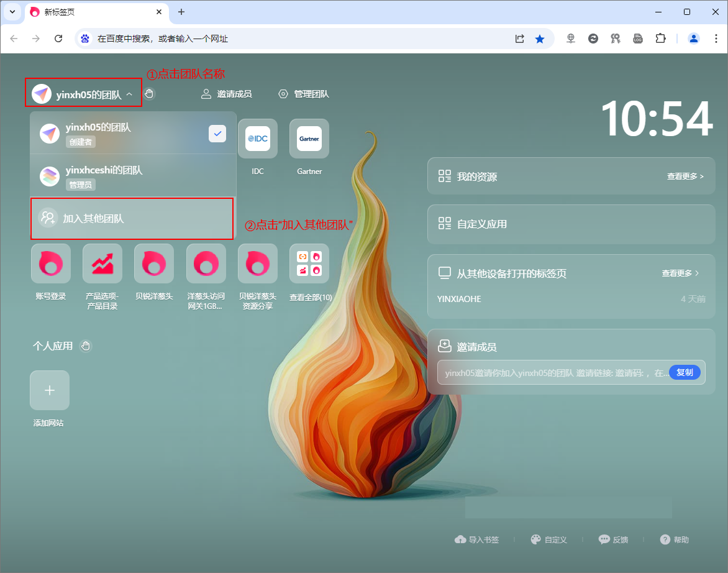This screenshot has width=728, height=573.
Task: Open the 账号登录 app icon
Action: coord(50,264)
